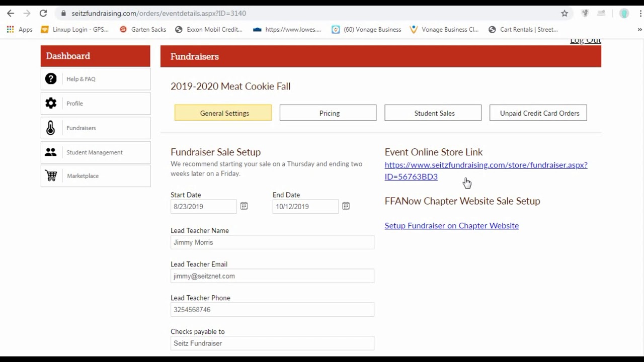644x362 pixels.
Task: Click the Help & FAQ question mark icon
Action: click(51, 79)
